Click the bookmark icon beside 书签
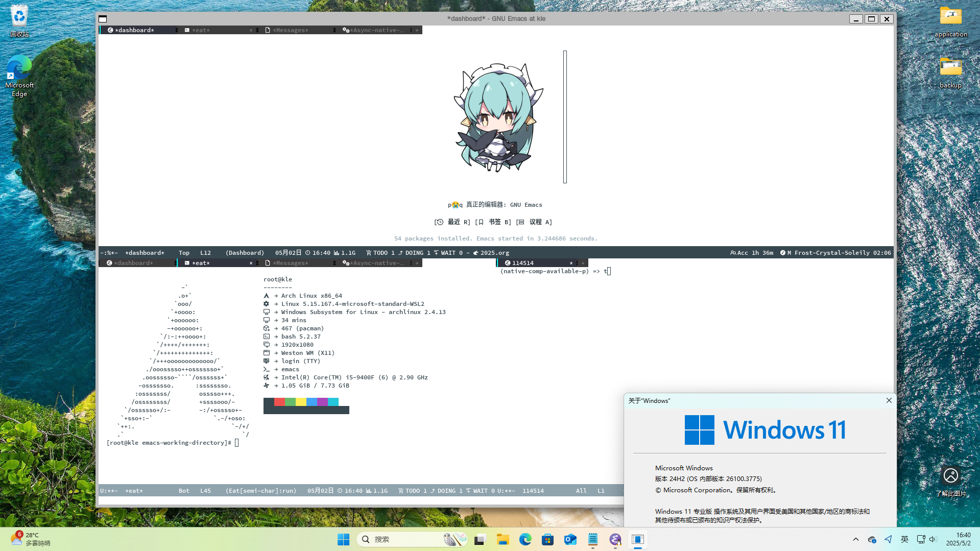This screenshot has height=551, width=980. 481,222
